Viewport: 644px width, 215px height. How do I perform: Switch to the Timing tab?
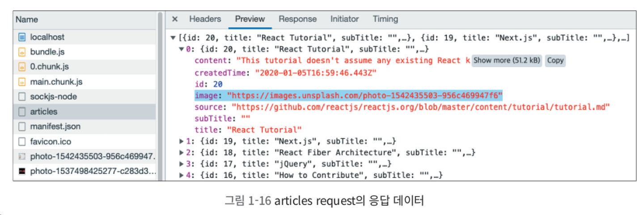[385, 19]
